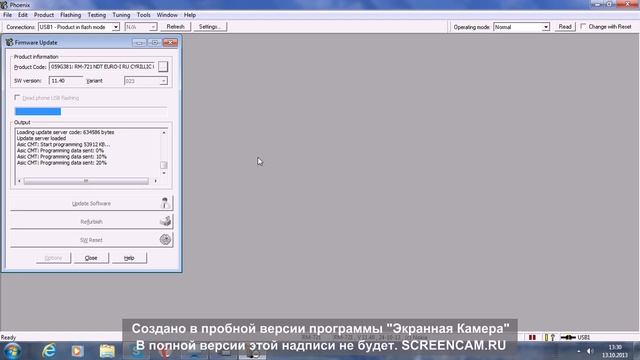Image resolution: width=640 pixels, height=360 pixels.
Task: Click Output horizontal scrollbar right arrow
Action: 156,181
